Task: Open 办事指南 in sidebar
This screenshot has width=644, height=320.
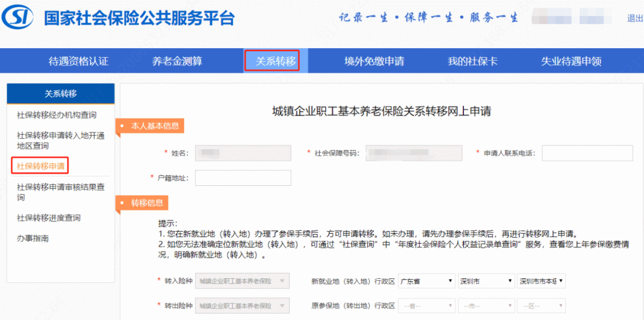Action: pos(32,238)
